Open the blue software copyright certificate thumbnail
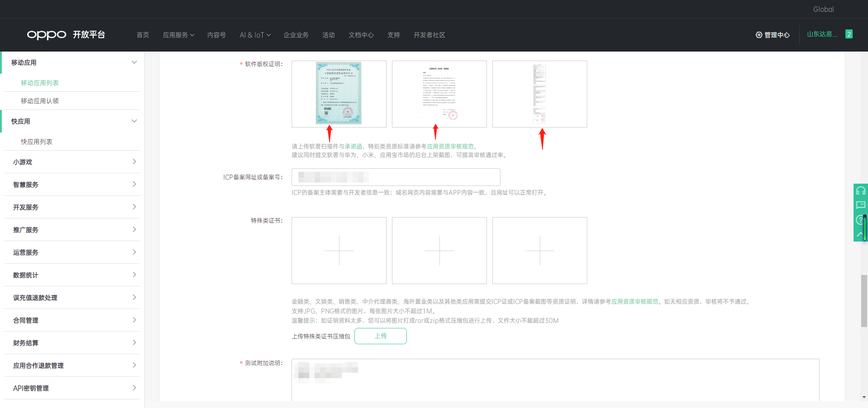The image size is (868, 408). click(339, 94)
